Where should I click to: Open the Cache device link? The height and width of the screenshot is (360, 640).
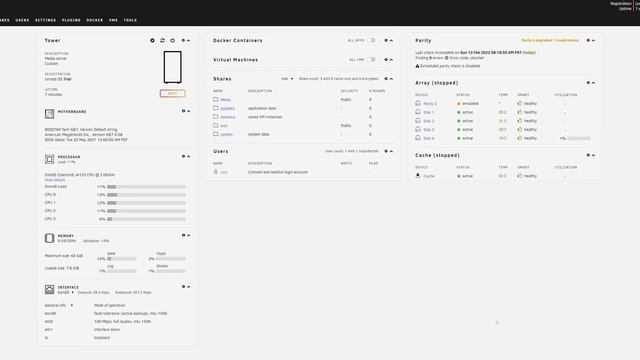[429, 176]
